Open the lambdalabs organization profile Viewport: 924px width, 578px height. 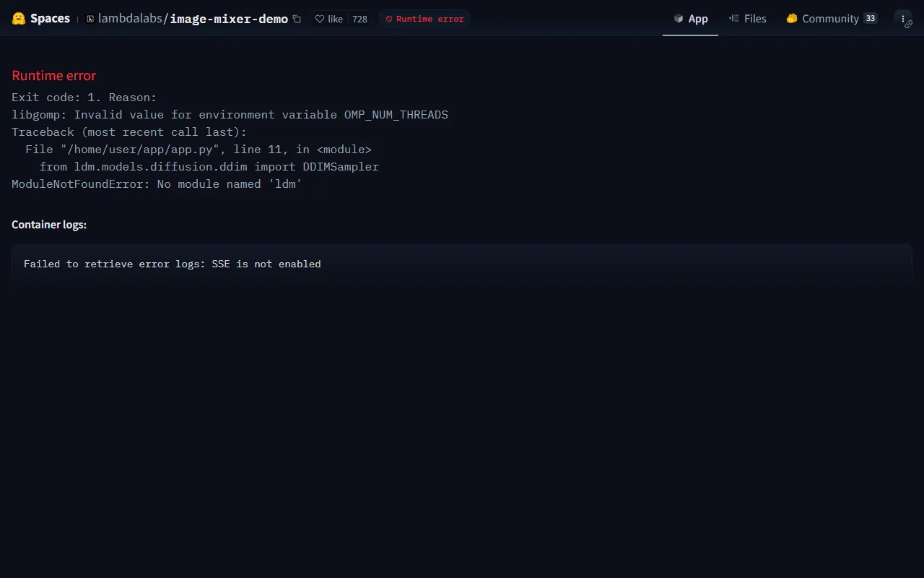[130, 19]
